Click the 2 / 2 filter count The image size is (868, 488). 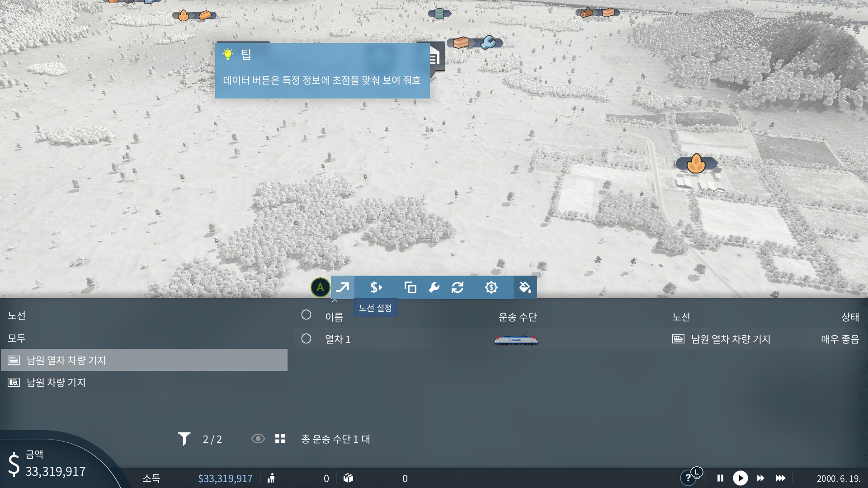coord(212,439)
